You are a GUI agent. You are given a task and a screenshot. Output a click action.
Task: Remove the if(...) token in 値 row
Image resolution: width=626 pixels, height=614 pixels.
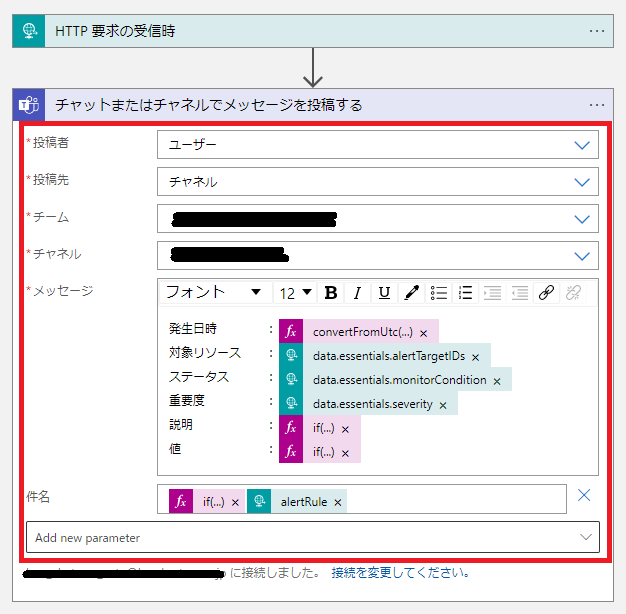345,454
